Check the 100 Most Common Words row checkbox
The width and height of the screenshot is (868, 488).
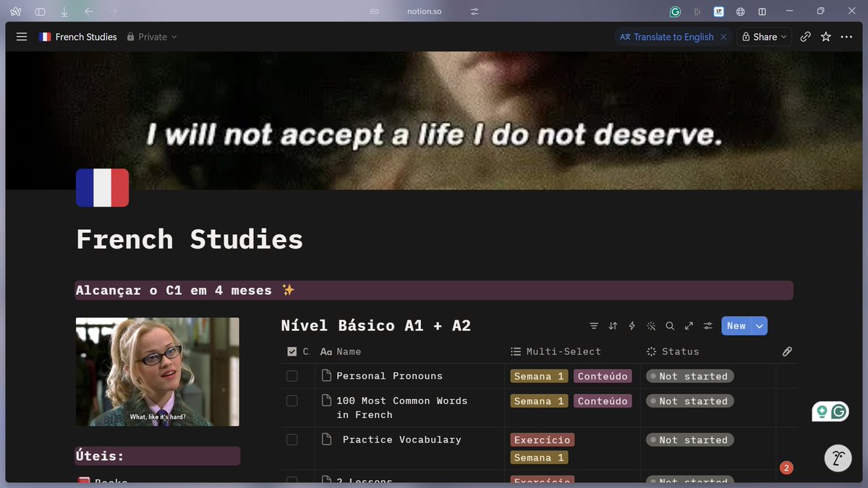pyautogui.click(x=292, y=401)
